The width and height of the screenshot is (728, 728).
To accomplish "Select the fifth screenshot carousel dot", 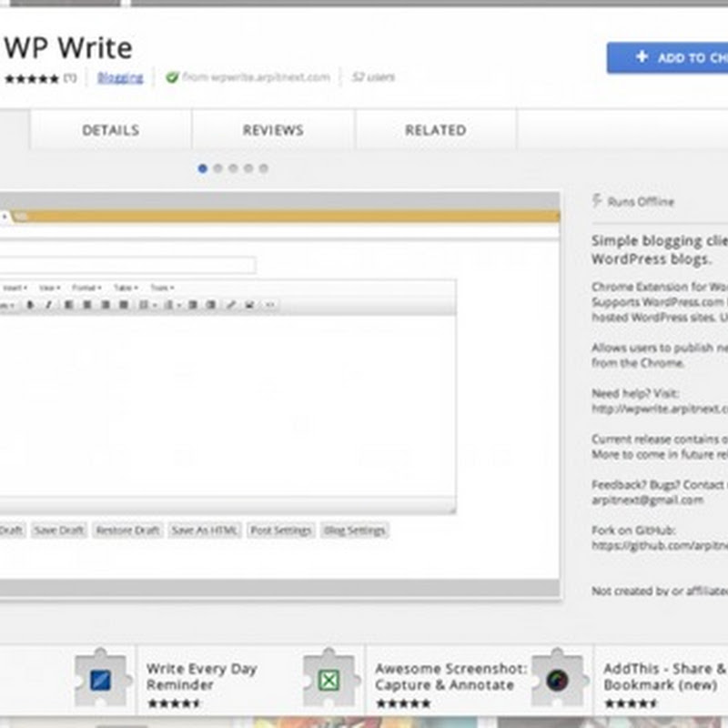I will point(263,168).
